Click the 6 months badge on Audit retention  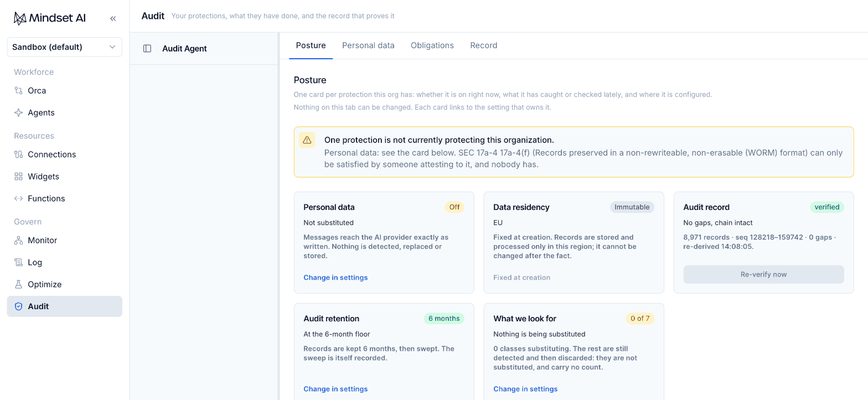click(444, 319)
